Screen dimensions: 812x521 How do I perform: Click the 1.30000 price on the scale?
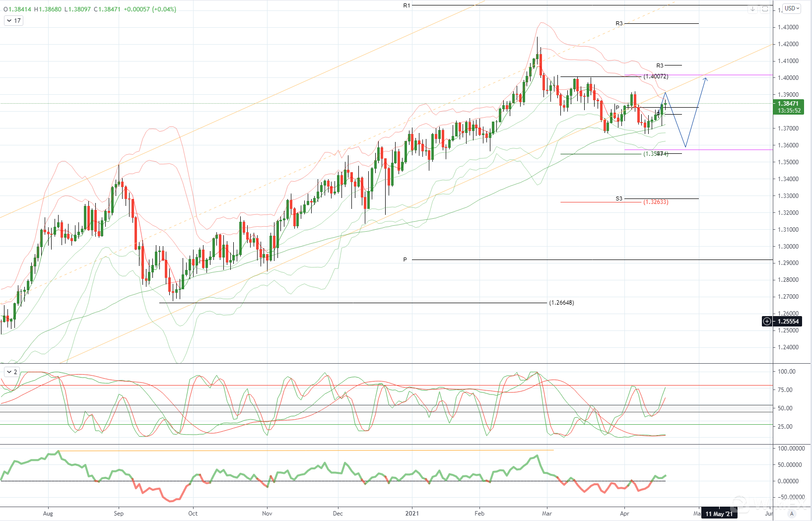pos(788,247)
